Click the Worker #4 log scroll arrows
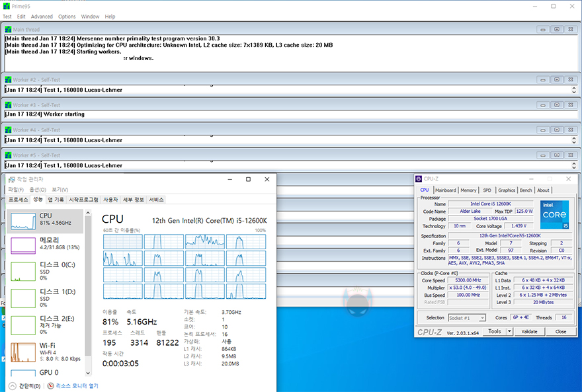 tap(574, 140)
